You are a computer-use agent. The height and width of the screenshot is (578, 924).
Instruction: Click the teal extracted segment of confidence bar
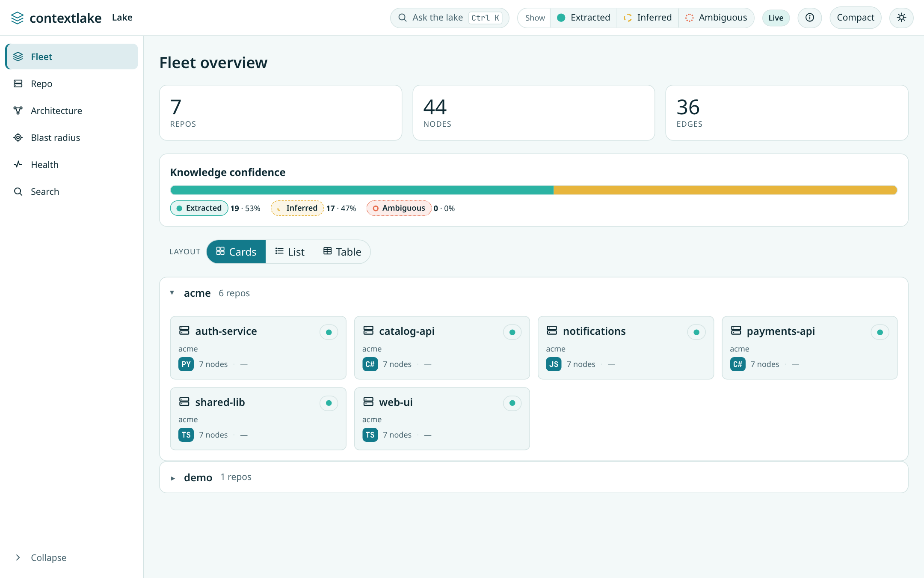pyautogui.click(x=362, y=190)
